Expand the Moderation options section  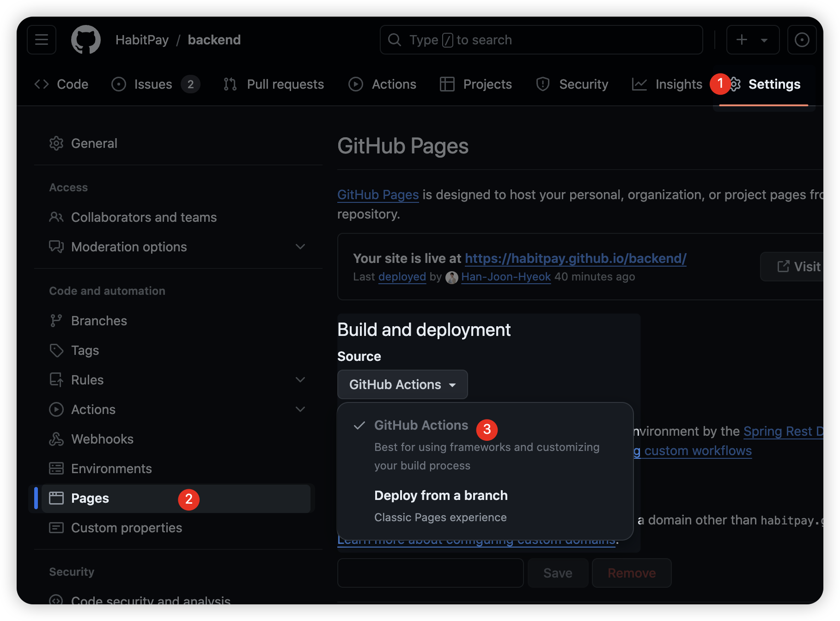300,247
